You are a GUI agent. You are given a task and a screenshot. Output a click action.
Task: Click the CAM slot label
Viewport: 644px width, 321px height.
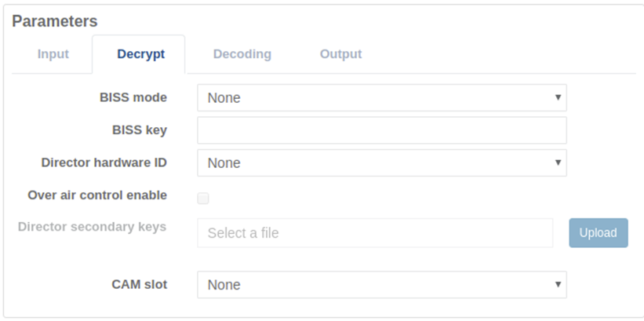pos(140,284)
